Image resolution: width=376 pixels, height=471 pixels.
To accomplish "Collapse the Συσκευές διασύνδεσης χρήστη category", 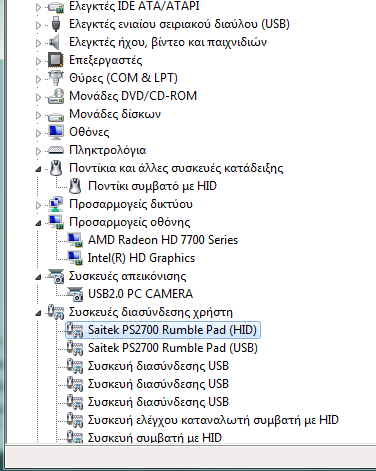I will [x=38, y=313].
